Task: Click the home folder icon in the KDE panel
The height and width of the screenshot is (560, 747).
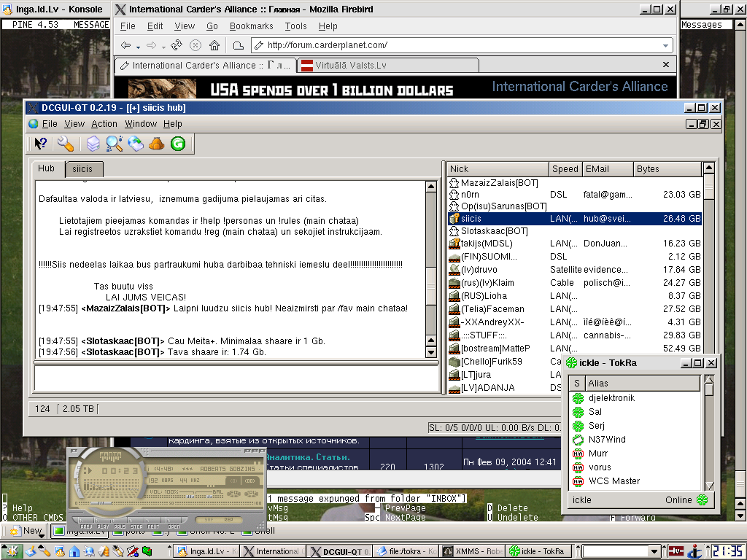Action: 74,551
